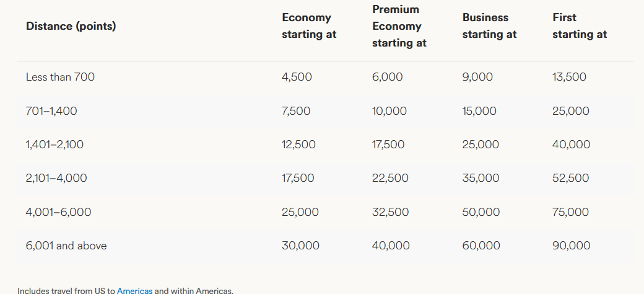This screenshot has width=644, height=294.
Task: Select the 60,000 Business points value
Action: 481,246
